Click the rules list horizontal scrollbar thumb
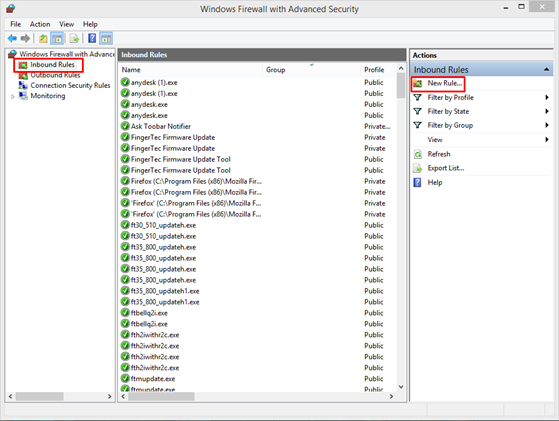 (161, 396)
